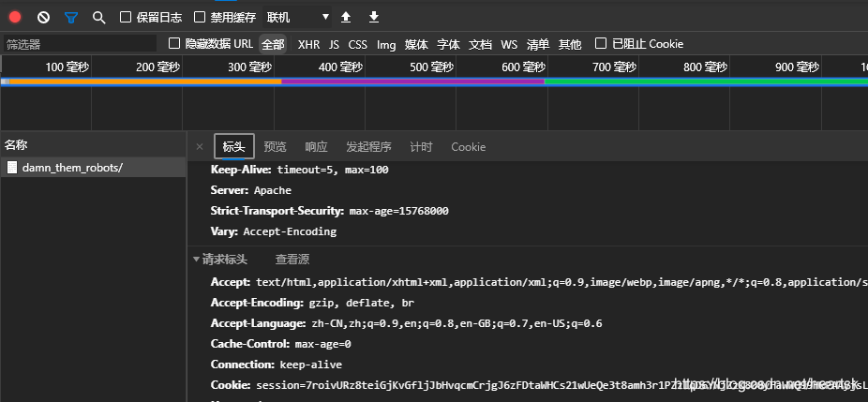Click purple segment of waterfall overview bar

[413, 82]
